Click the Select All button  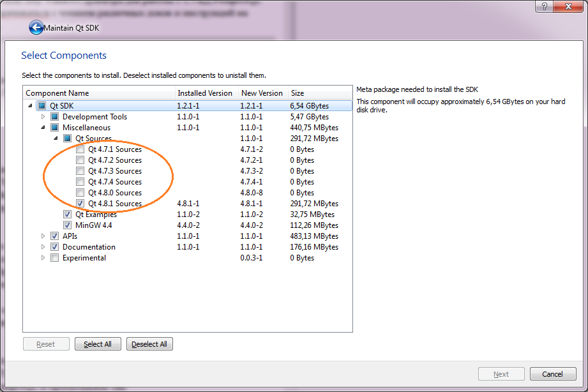(x=98, y=344)
